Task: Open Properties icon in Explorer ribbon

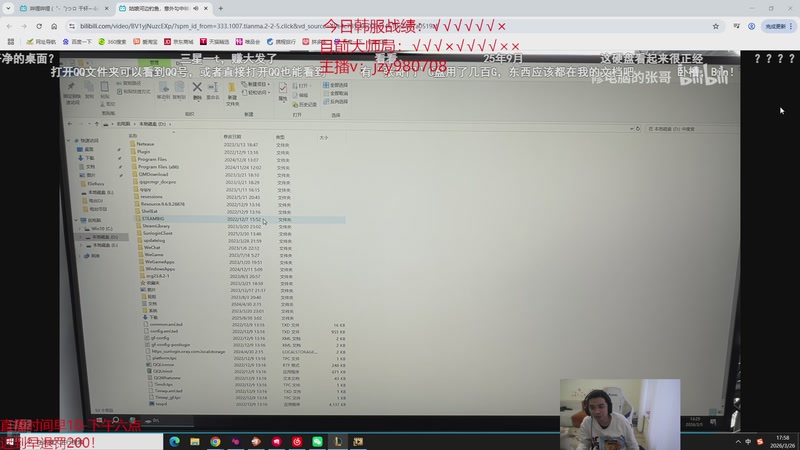Action: point(283,92)
